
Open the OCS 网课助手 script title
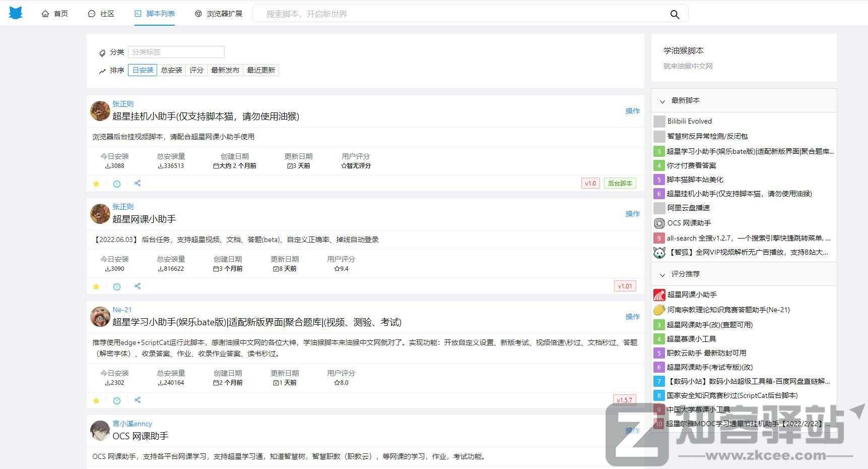[x=140, y=436]
